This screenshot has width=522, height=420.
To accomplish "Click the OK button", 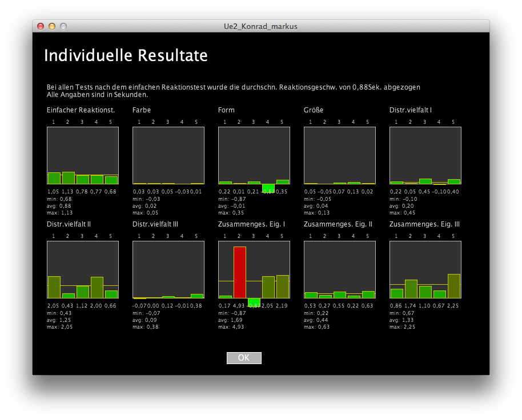I will click(x=244, y=358).
